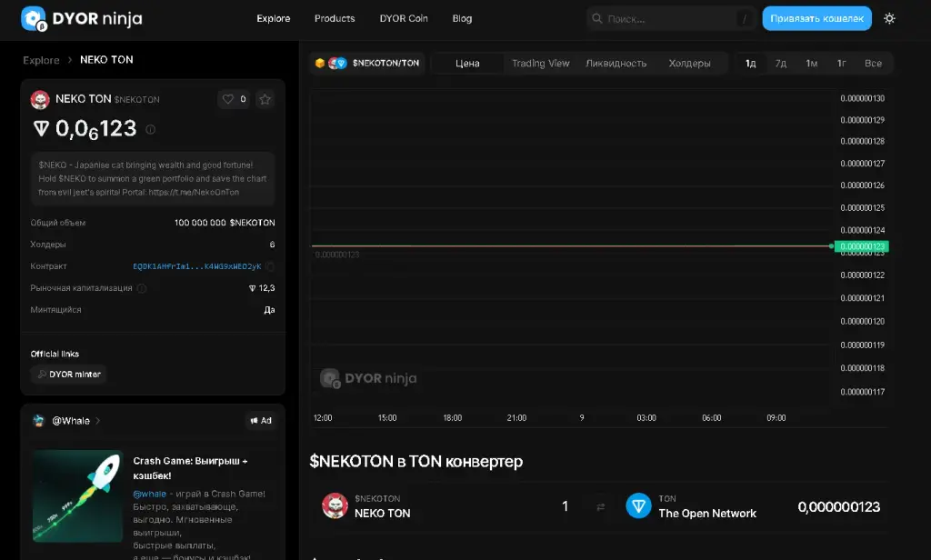Set chart range to 1м
The height and width of the screenshot is (560, 931).
click(812, 64)
